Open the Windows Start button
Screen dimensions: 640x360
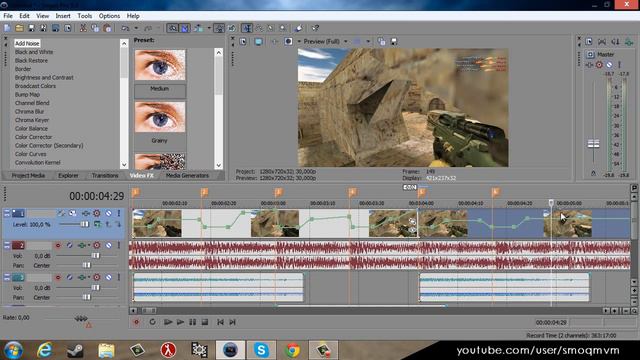coord(13,350)
